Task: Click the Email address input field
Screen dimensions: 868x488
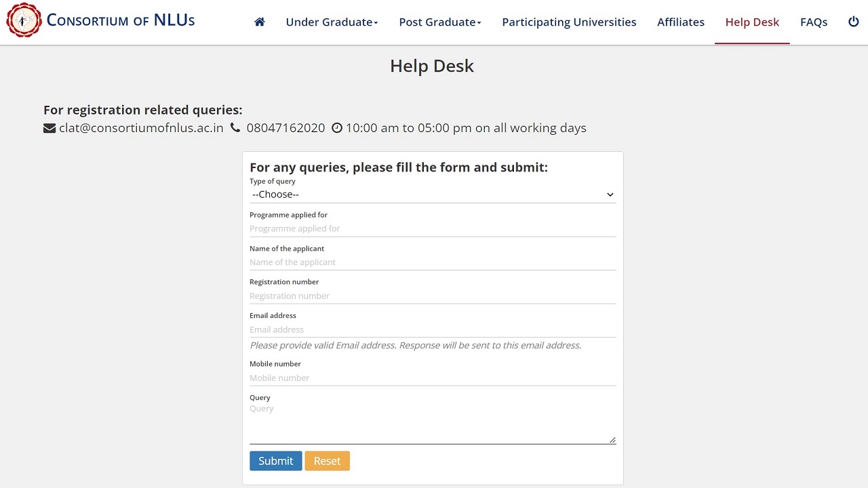Action: click(x=433, y=329)
